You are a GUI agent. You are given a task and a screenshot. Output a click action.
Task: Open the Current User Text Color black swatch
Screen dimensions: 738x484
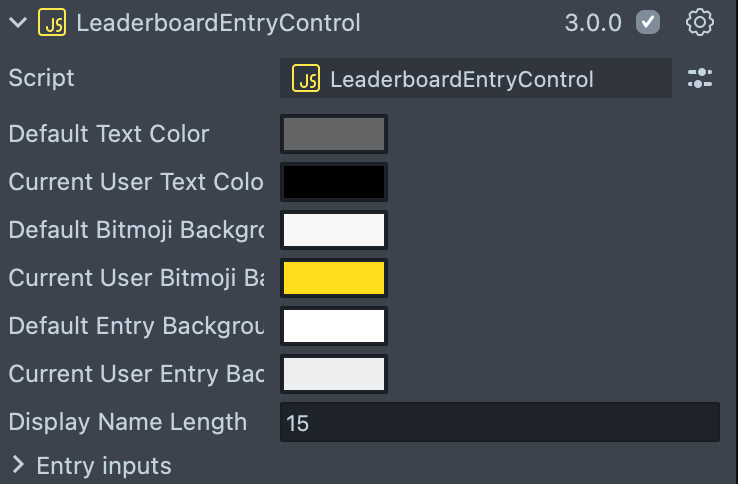point(334,182)
